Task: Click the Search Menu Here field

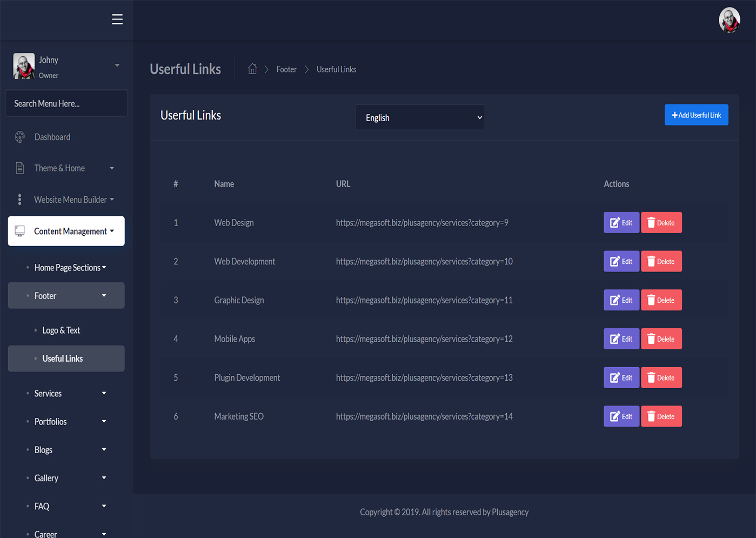Action: click(66, 103)
